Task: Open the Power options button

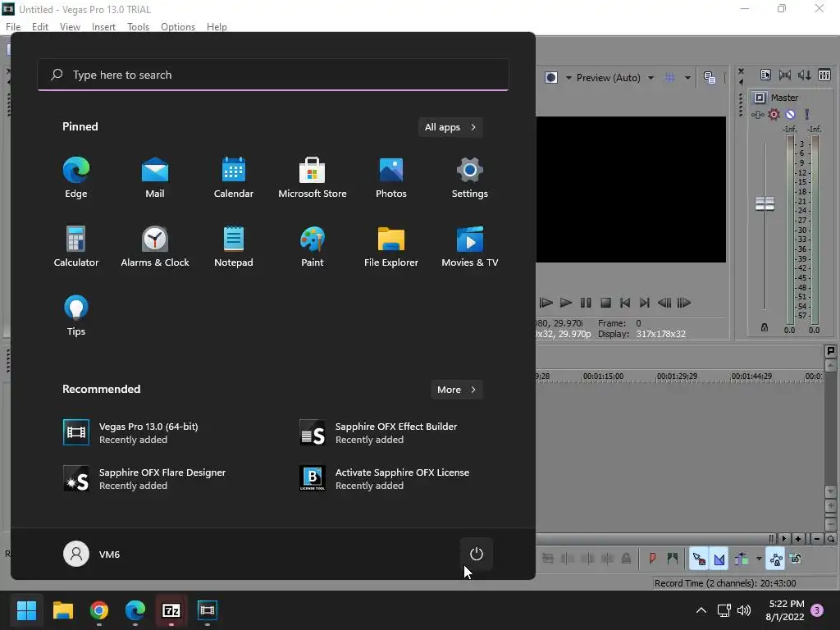Action: click(x=477, y=554)
